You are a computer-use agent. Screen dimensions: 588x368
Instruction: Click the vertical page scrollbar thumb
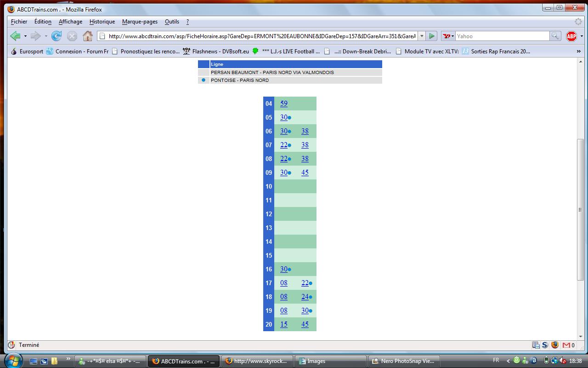pos(580,209)
